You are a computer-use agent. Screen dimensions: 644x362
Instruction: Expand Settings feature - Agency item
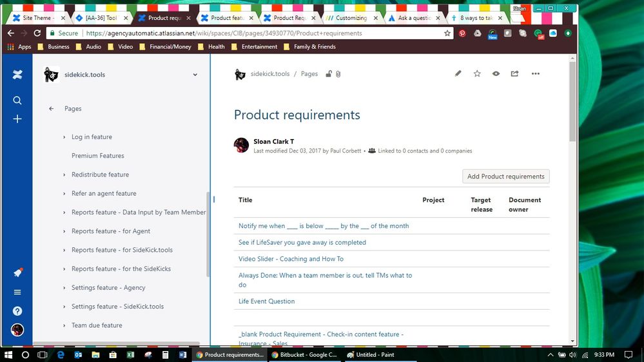click(x=64, y=288)
